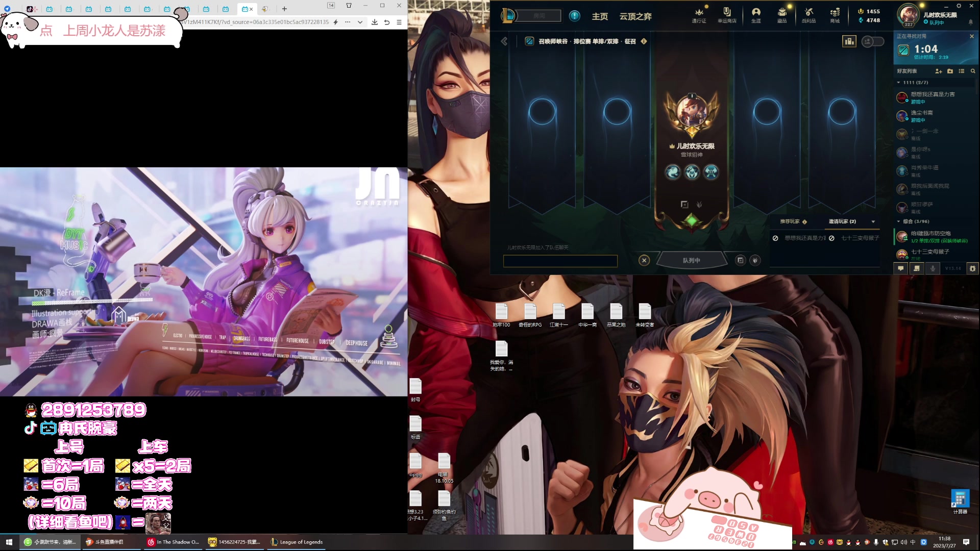Open the browser hamburger menu

(x=399, y=22)
